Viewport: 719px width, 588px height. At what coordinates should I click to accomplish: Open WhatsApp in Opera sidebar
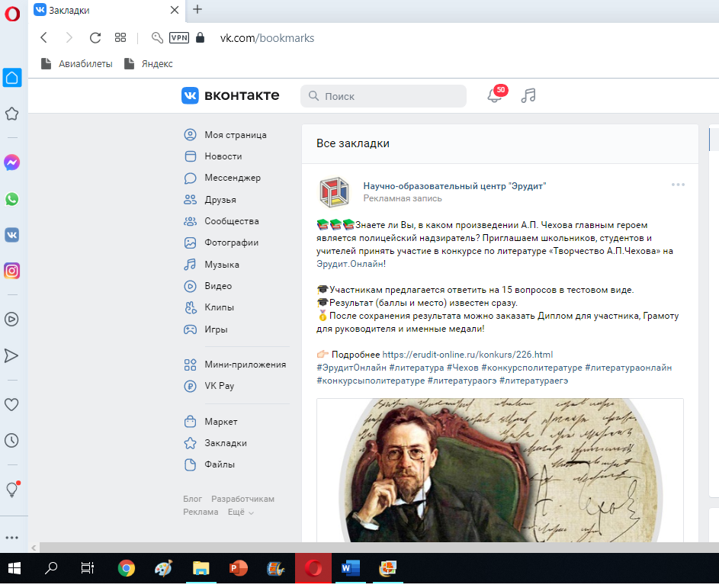click(12, 199)
